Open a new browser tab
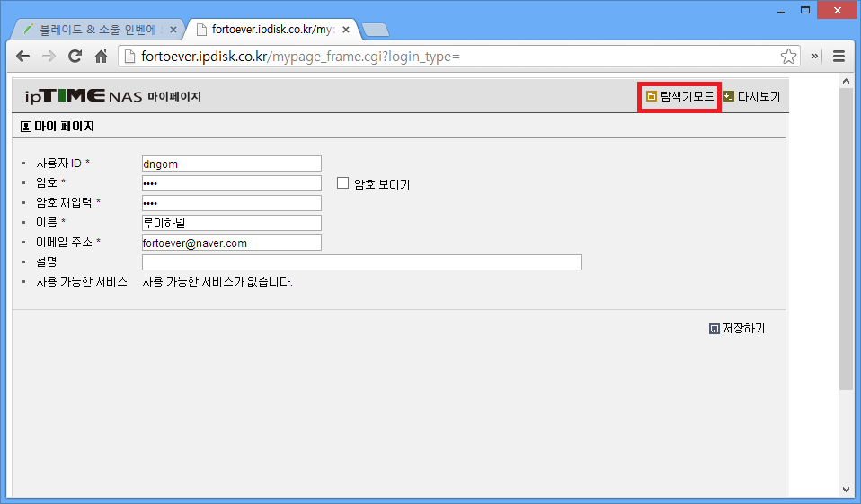Image resolution: width=861 pixels, height=504 pixels. (x=375, y=30)
